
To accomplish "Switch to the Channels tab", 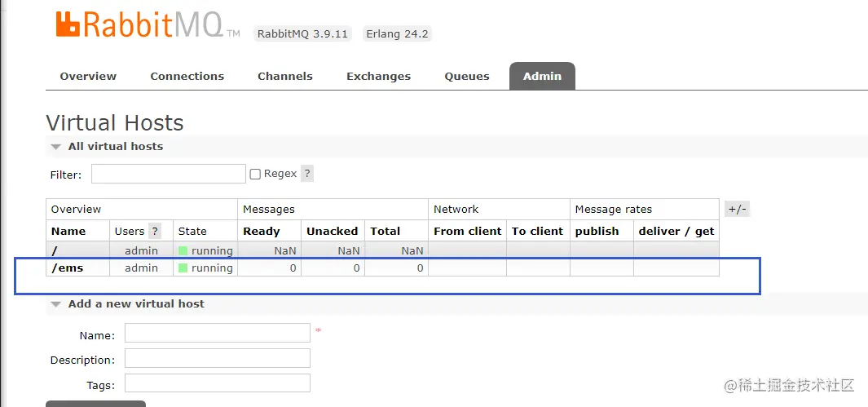I will click(285, 77).
